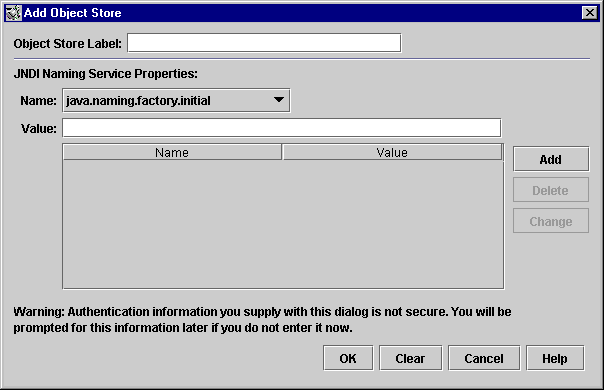Cancel the Add Object Store dialog
Image resolution: width=604 pixels, height=390 pixels.
point(484,358)
